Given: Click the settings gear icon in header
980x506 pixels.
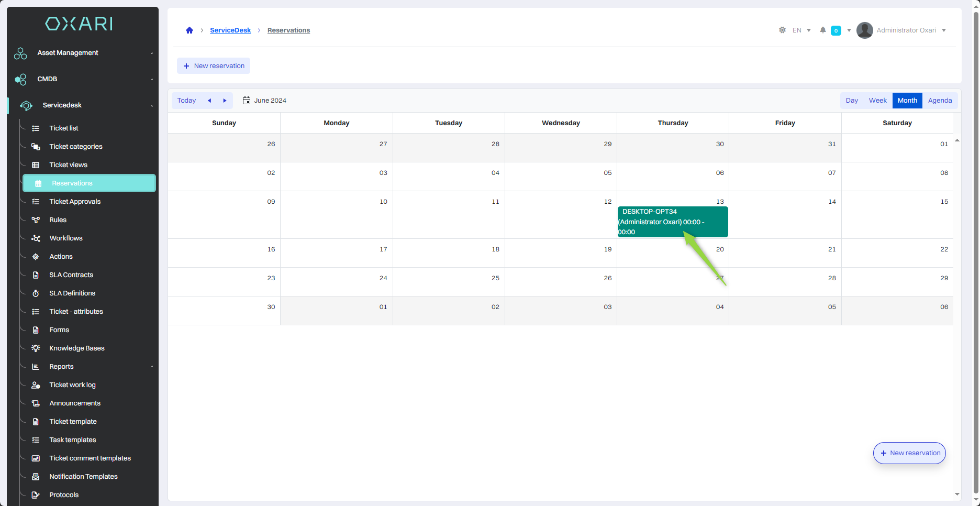Looking at the screenshot, I should [782, 30].
